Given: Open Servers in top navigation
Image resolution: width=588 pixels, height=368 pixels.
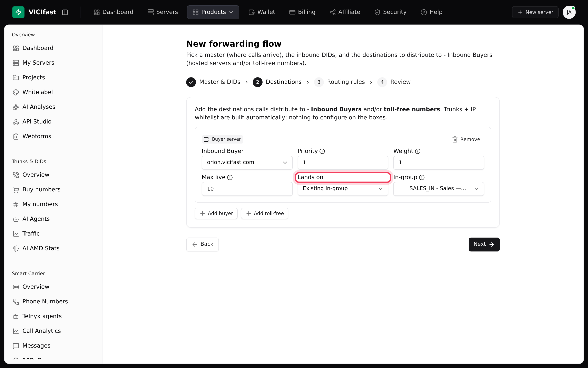Looking at the screenshot, I should [x=163, y=12].
